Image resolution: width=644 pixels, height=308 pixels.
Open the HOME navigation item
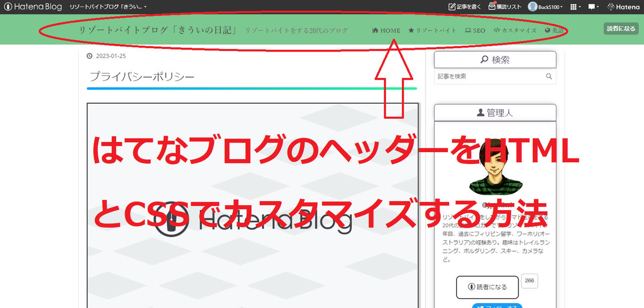click(386, 30)
